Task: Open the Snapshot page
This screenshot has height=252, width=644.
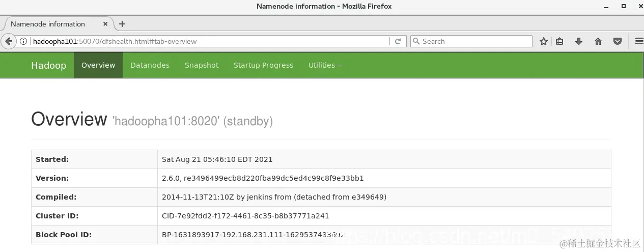Action: click(202, 65)
